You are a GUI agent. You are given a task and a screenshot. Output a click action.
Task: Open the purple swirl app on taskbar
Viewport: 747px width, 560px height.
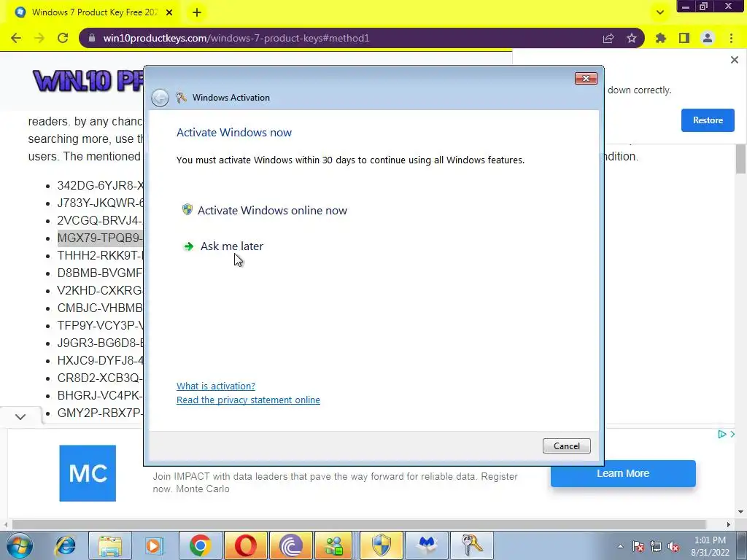pos(290,545)
